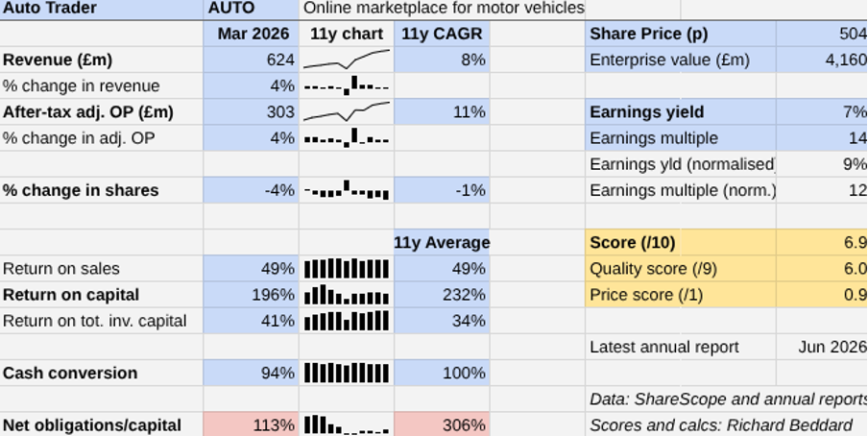Viewport: 868px width, 436px height.
Task: Select the revenue value 624
Action: point(252,60)
